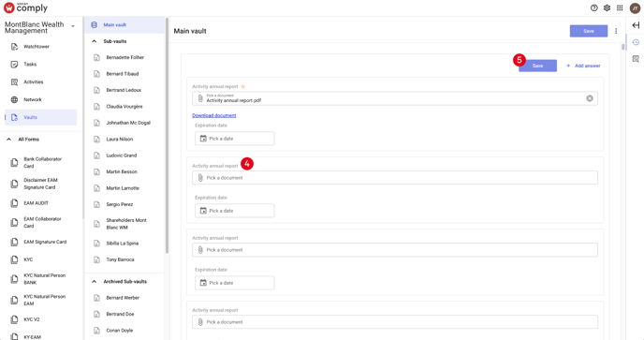Open the apps grid icon
The width and height of the screenshot is (644, 340).
(x=620, y=7)
